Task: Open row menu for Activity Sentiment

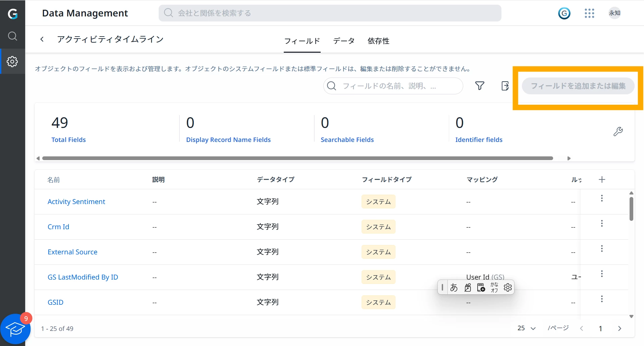Action: [x=602, y=198]
